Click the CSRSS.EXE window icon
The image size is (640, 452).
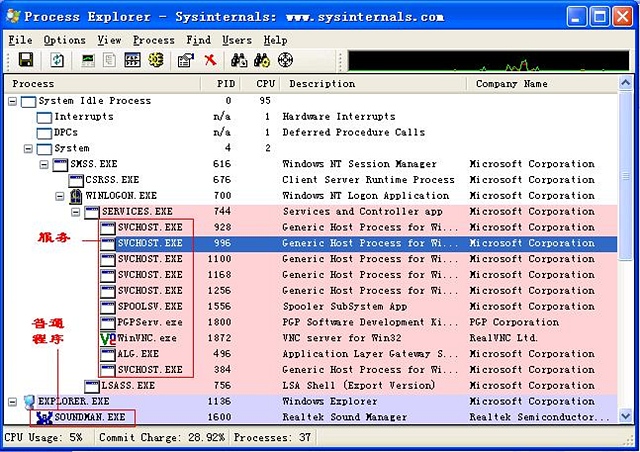pos(76,180)
